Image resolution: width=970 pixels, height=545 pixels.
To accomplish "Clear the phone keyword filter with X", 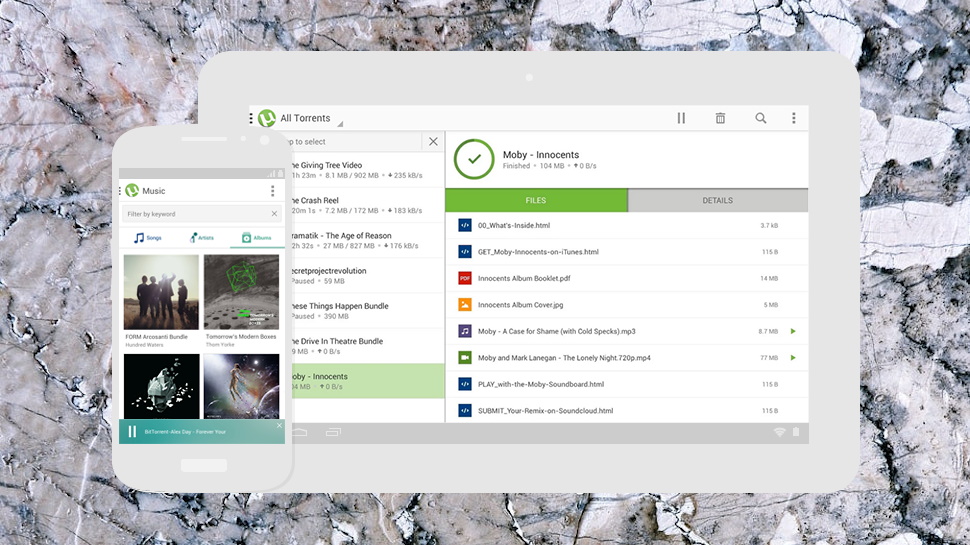I will click(x=274, y=214).
